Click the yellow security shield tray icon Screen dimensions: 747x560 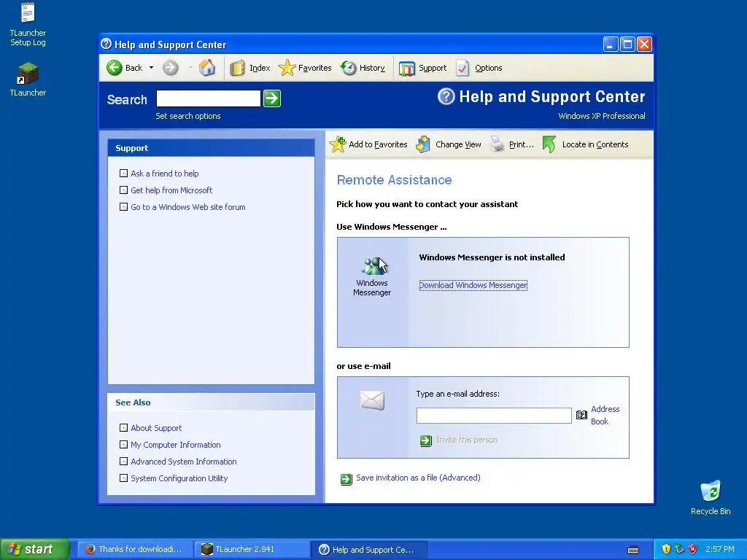666,549
